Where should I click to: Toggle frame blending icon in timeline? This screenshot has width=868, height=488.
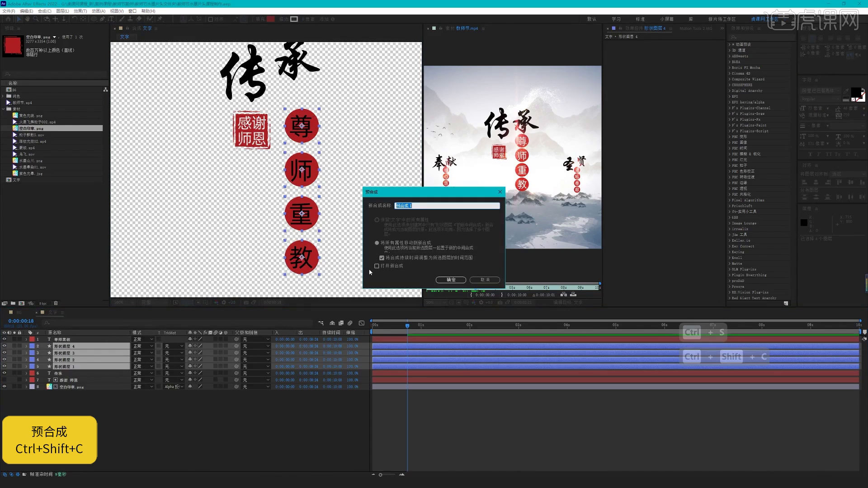coord(341,323)
